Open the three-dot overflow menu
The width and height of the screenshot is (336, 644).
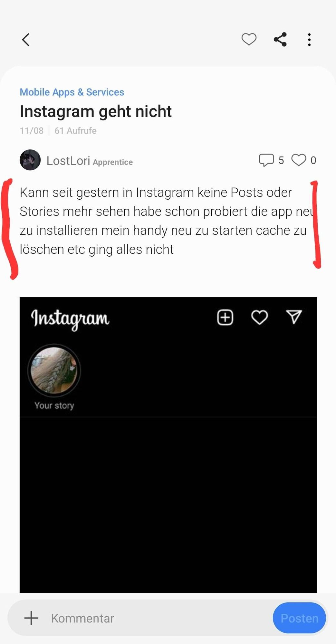pos(309,40)
